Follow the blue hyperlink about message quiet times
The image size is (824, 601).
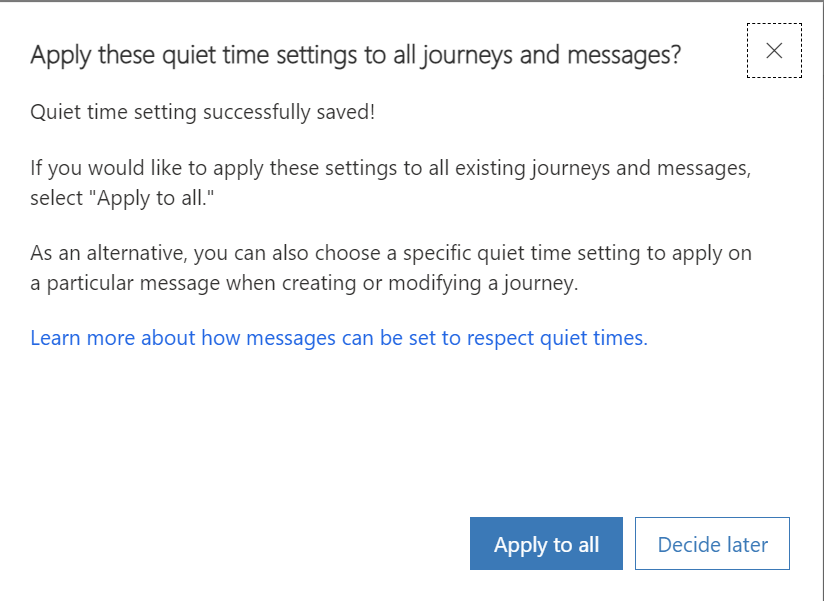tap(337, 338)
